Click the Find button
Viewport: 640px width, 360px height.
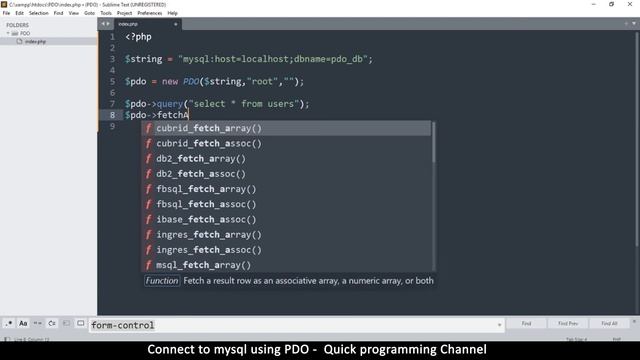[527, 324]
